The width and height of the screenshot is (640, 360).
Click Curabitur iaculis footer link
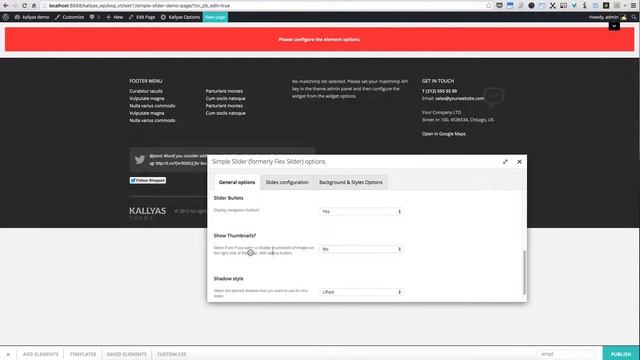coord(146,91)
